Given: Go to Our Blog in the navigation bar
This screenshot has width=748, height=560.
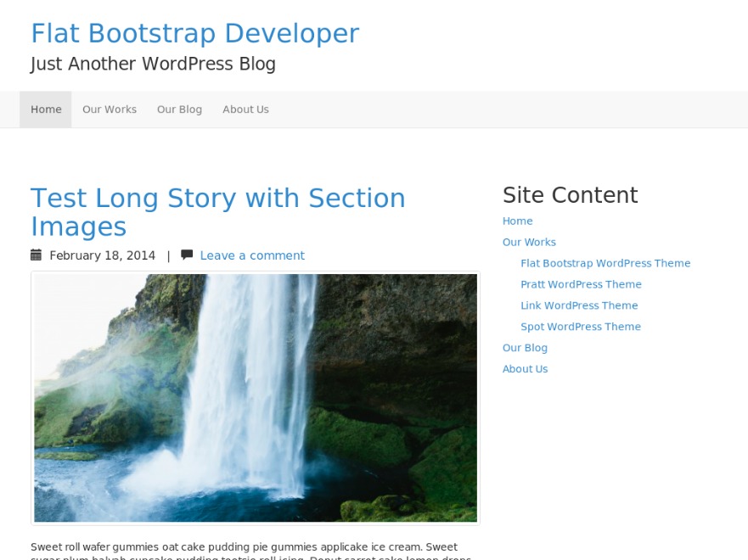Looking at the screenshot, I should [x=179, y=109].
